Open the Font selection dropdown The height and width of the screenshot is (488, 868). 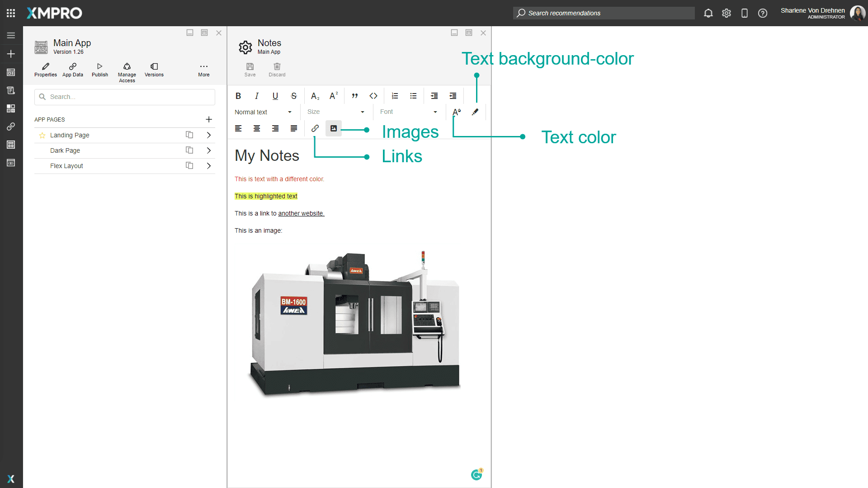point(408,112)
